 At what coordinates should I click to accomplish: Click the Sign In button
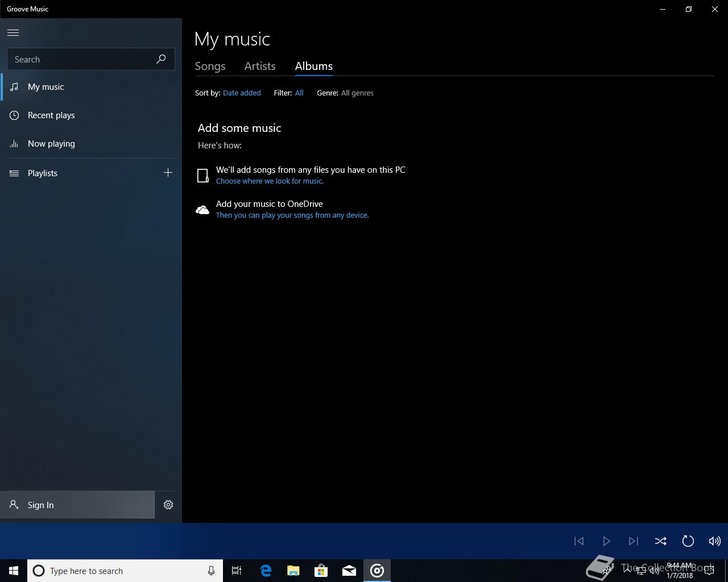point(77,505)
